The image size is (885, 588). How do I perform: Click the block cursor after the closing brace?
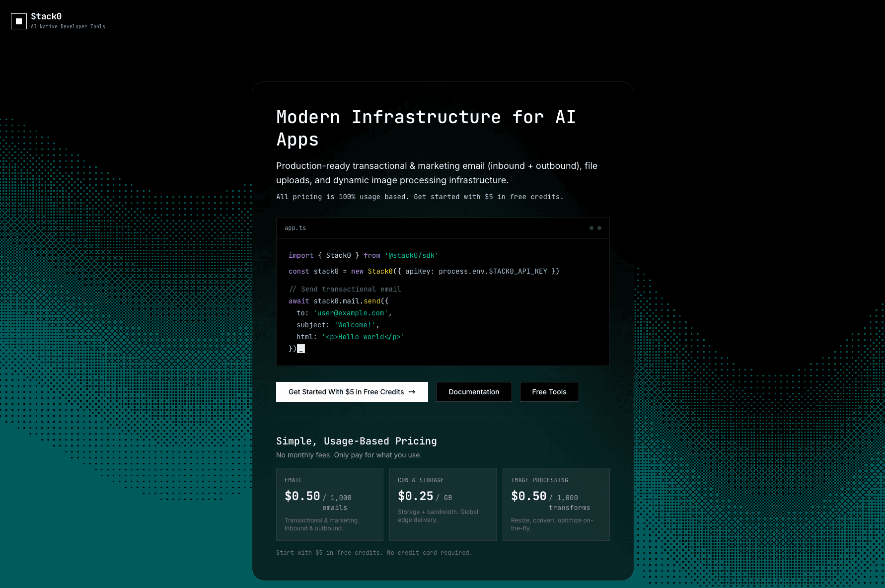pos(301,349)
